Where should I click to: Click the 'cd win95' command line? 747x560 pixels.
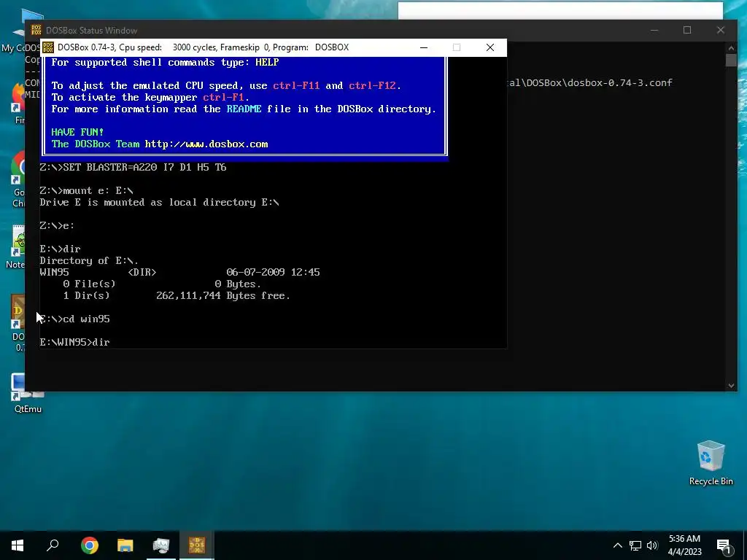pos(75,319)
